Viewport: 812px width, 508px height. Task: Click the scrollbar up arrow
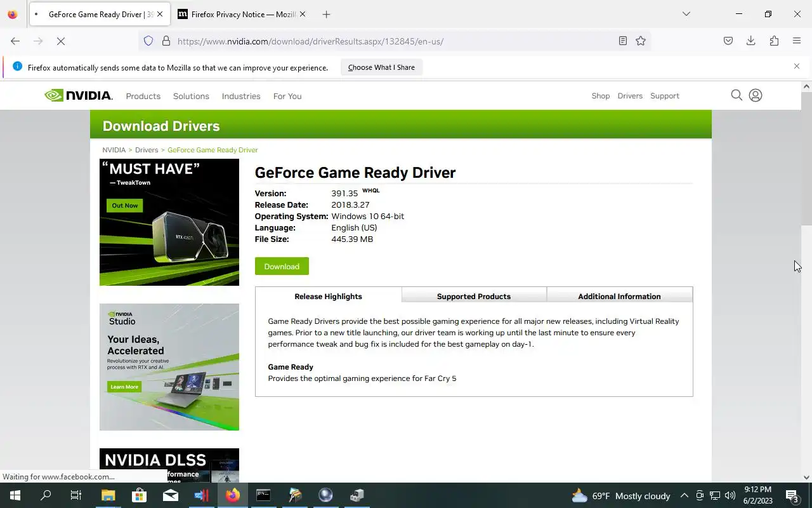coord(806,86)
